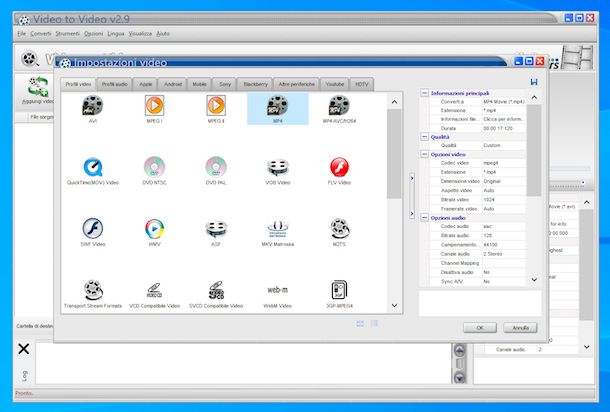Open the HDTV tab
610x412 pixels.
click(361, 84)
